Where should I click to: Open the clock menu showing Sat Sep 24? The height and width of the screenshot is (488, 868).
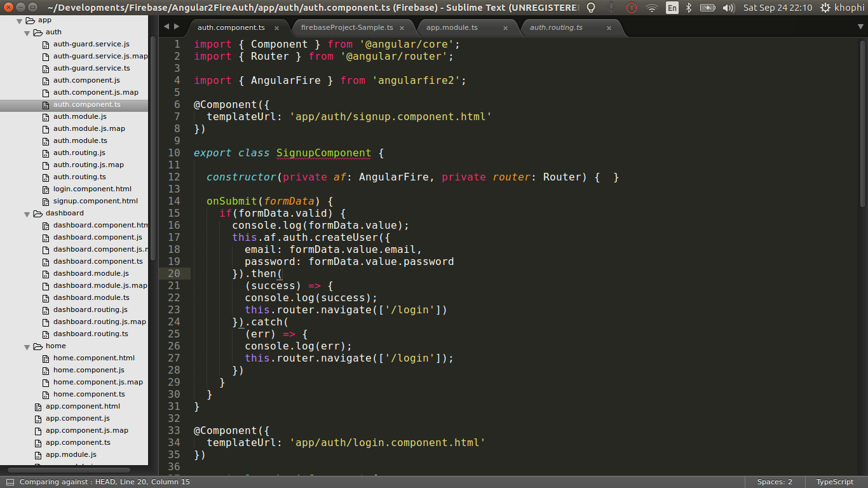pos(777,8)
